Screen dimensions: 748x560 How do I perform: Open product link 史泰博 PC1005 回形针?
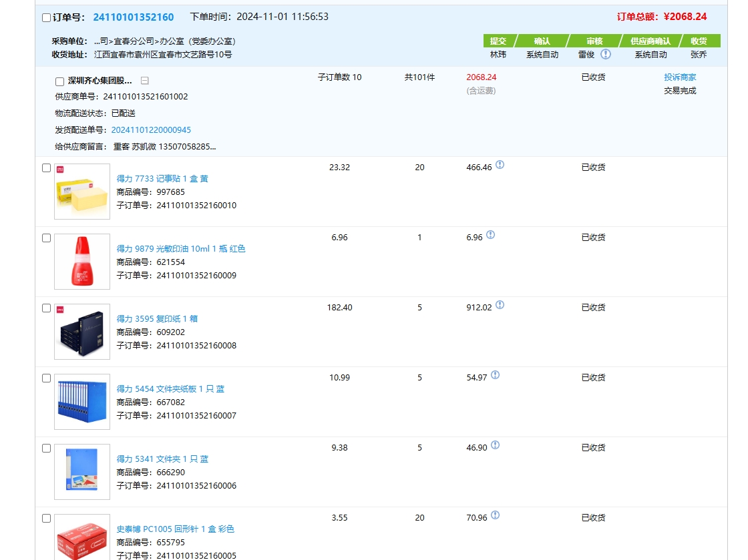(175, 529)
